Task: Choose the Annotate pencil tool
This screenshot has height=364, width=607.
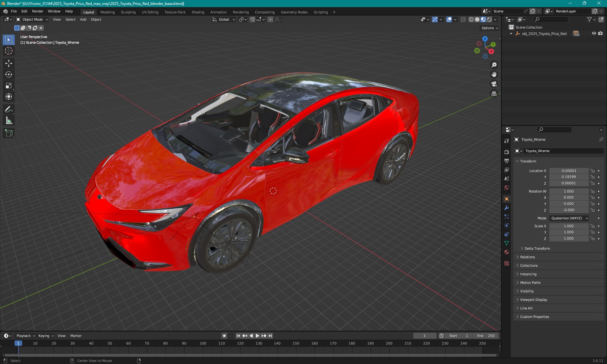Action: point(9,110)
